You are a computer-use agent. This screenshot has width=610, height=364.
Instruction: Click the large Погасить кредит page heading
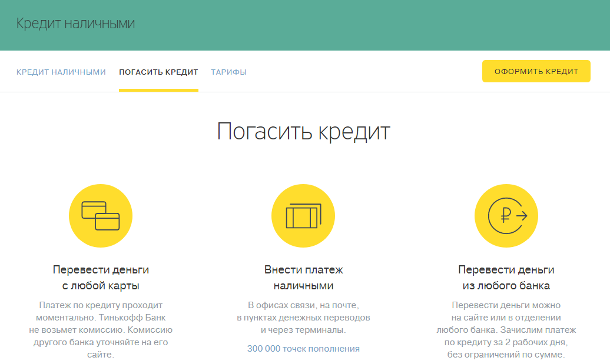pyautogui.click(x=303, y=131)
